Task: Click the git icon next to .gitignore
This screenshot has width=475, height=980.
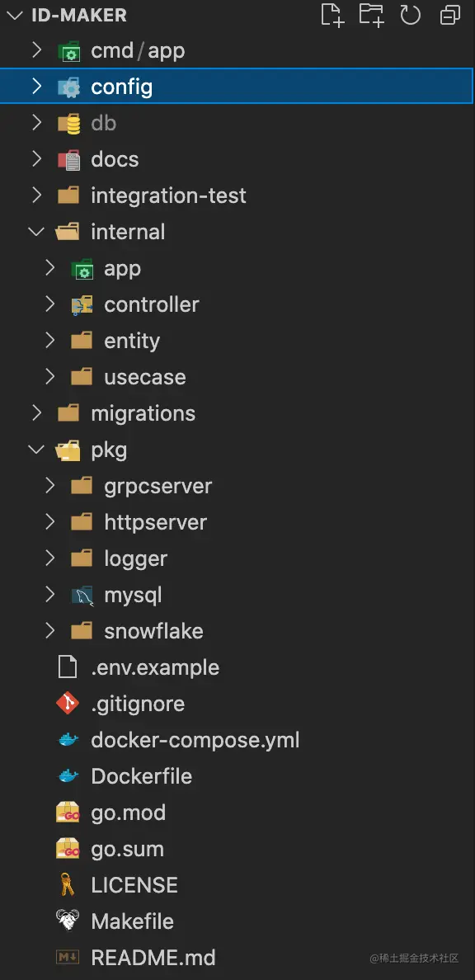Action: point(69,703)
